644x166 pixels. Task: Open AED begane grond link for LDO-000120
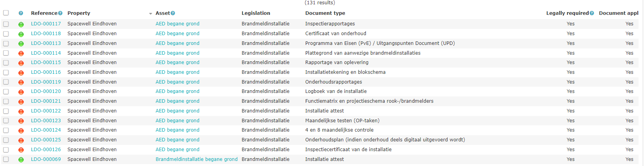[x=177, y=91]
